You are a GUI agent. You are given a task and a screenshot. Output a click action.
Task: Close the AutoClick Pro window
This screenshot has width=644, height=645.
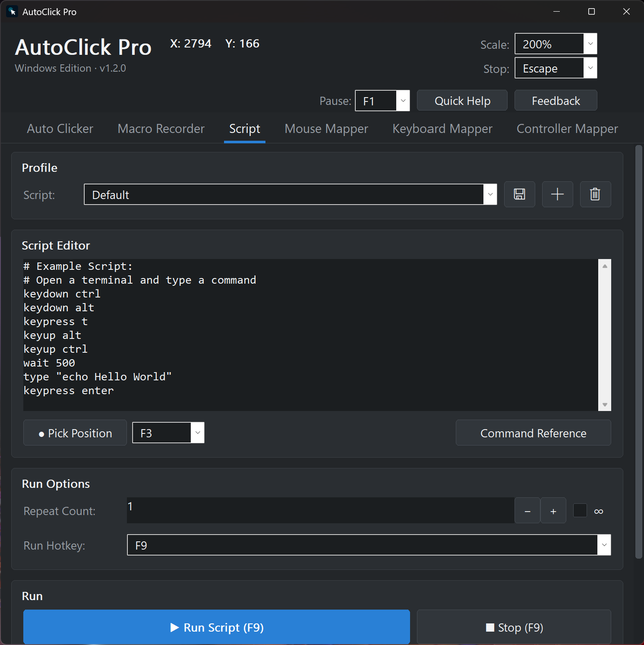(x=626, y=12)
